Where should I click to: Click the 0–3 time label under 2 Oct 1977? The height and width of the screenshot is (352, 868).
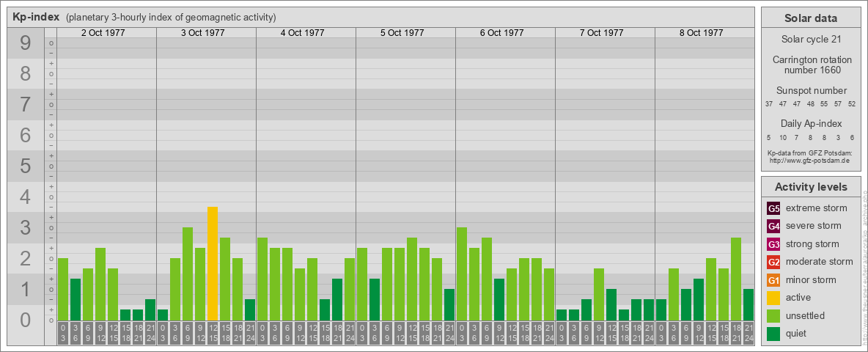[x=63, y=334]
